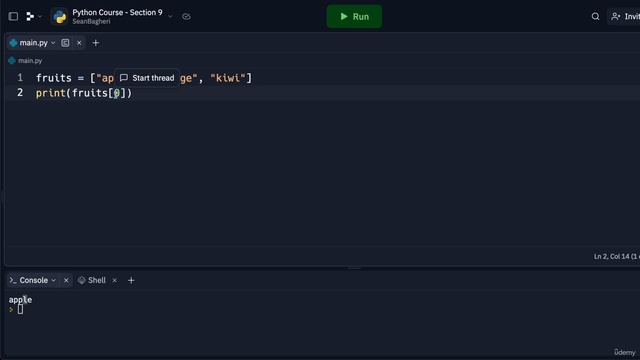Close the Shell tab
Viewport: 640px width, 360px height.
pos(114,280)
